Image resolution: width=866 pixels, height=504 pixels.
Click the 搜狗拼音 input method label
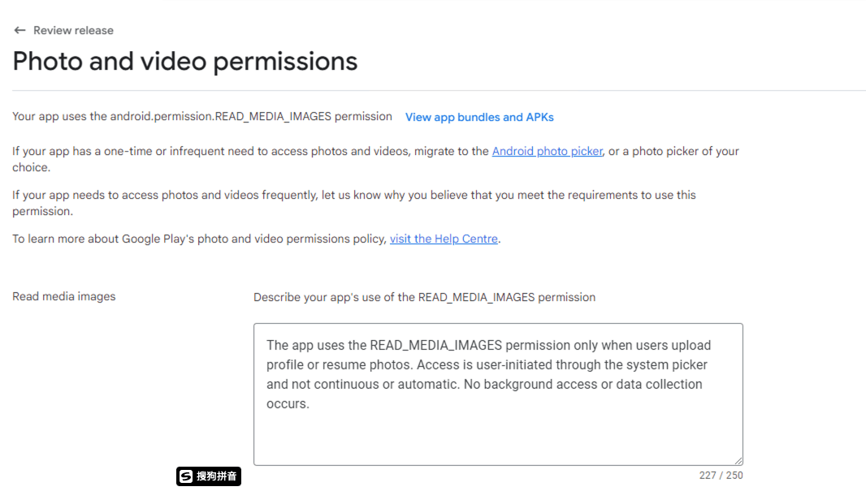coord(217,476)
